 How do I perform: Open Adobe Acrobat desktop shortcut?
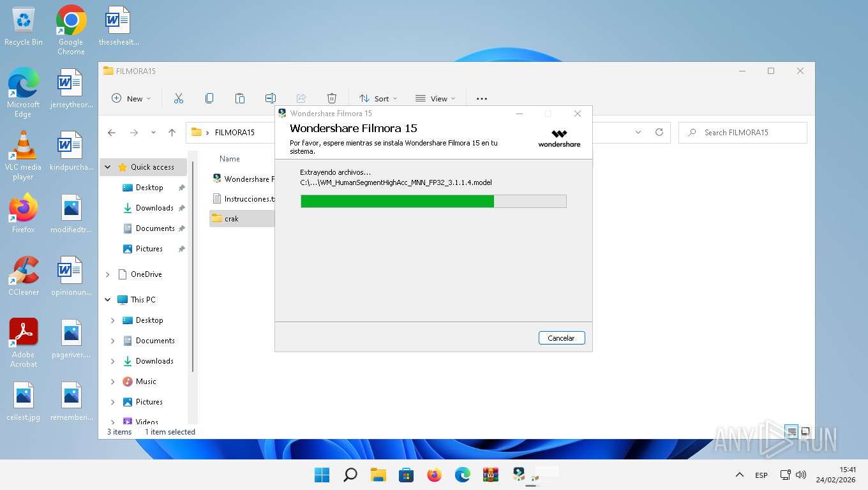24,343
